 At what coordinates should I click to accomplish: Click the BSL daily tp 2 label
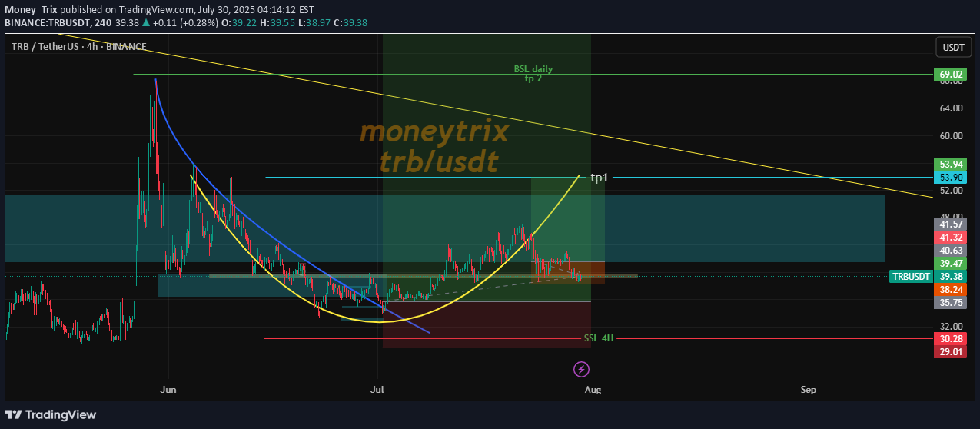click(x=533, y=74)
